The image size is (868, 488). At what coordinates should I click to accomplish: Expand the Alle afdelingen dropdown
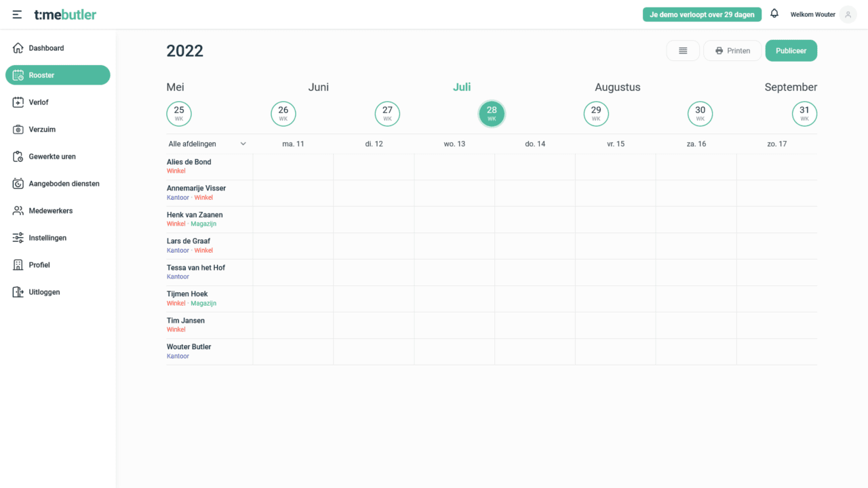pos(207,144)
